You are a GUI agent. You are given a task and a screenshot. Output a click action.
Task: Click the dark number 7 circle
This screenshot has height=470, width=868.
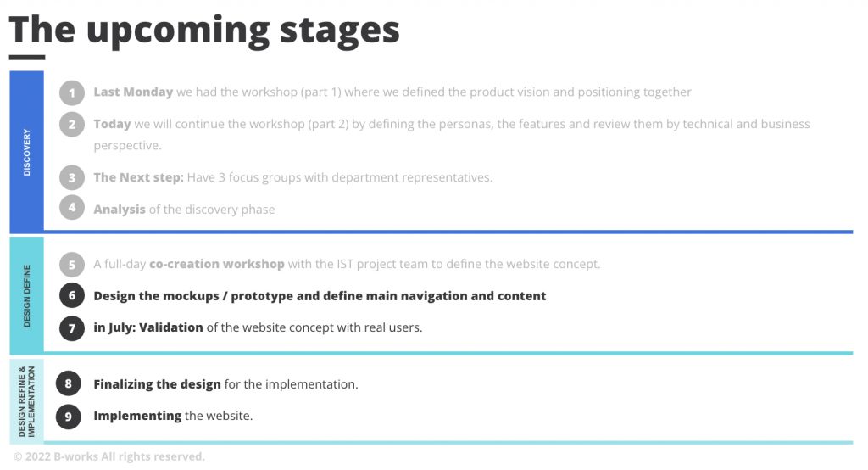72,328
